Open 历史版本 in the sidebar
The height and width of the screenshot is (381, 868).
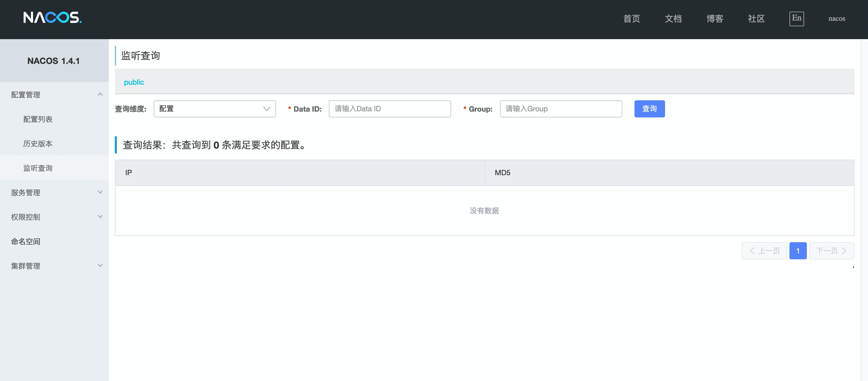pyautogui.click(x=38, y=144)
